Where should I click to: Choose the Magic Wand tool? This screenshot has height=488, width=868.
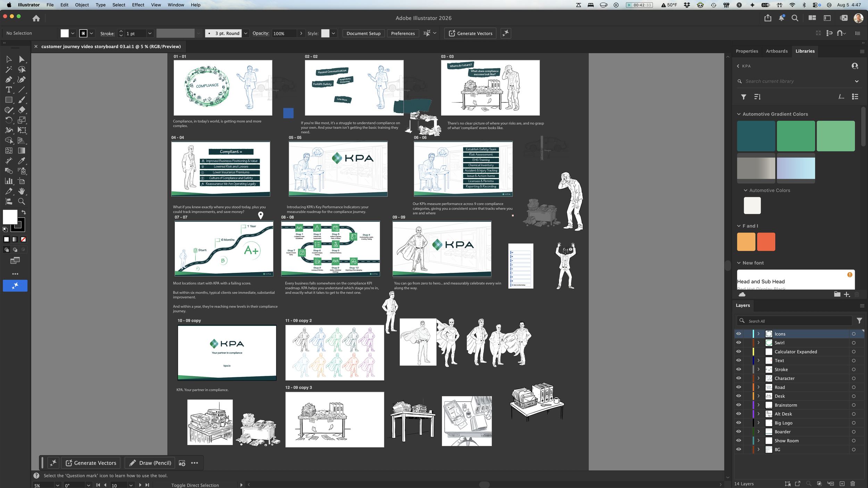pyautogui.click(x=9, y=69)
